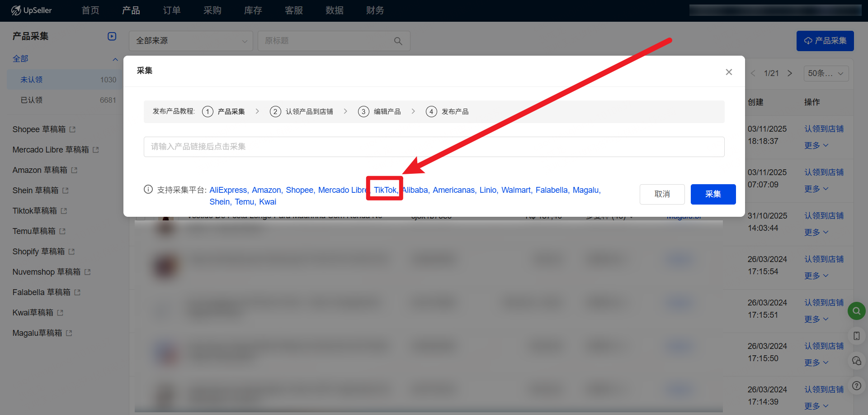The width and height of the screenshot is (868, 415).
Task: Focus the product link input field
Action: (x=434, y=147)
